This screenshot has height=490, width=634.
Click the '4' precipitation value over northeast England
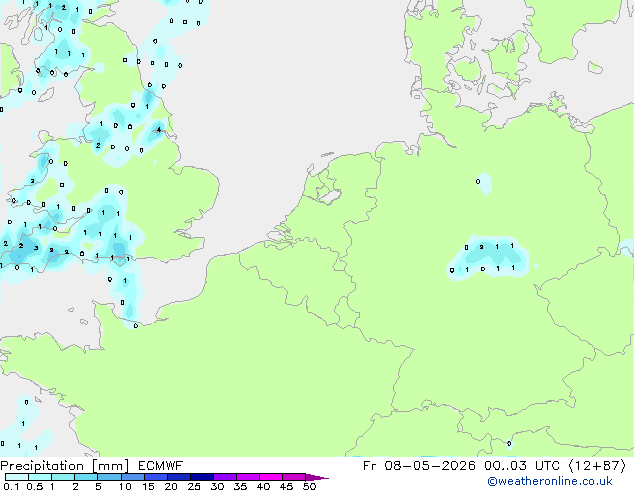(x=159, y=129)
